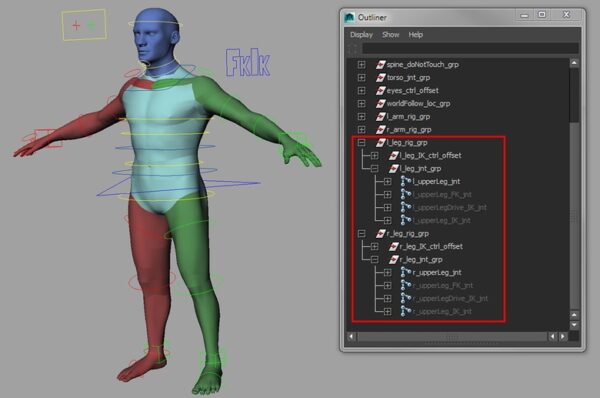Image resolution: width=600 pixels, height=398 pixels.
Task: Select the yellow eyes control box in viewport
Action: tap(84, 25)
